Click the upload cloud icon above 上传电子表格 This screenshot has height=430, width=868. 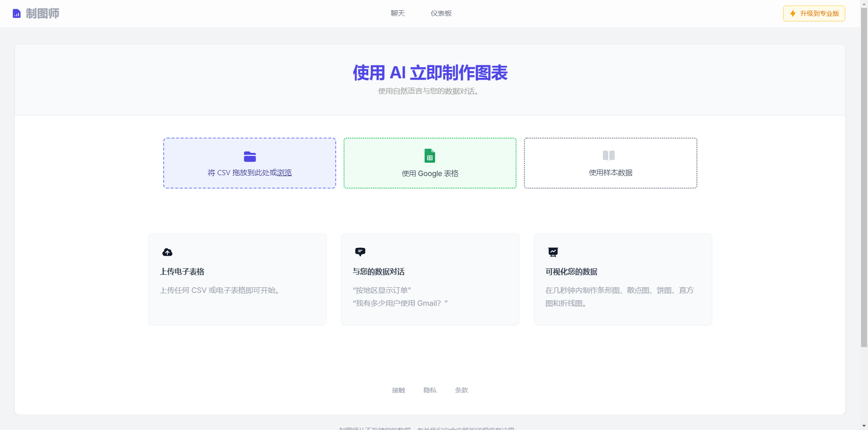point(167,252)
